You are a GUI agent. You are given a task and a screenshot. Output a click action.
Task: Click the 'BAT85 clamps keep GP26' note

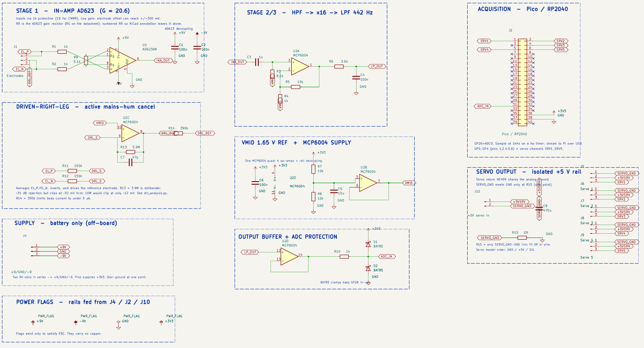coord(345,282)
